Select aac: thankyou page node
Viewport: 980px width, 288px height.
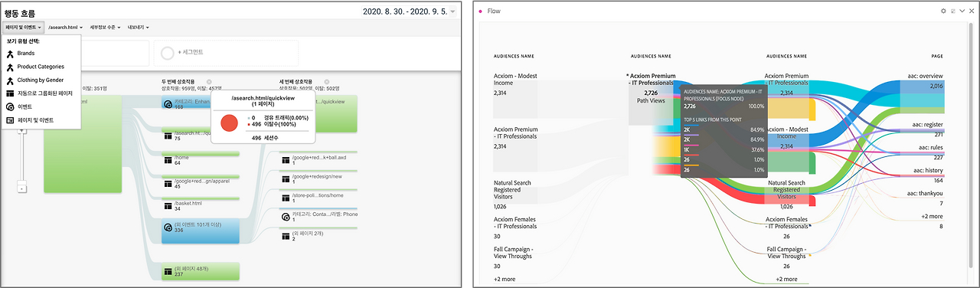coord(924,198)
